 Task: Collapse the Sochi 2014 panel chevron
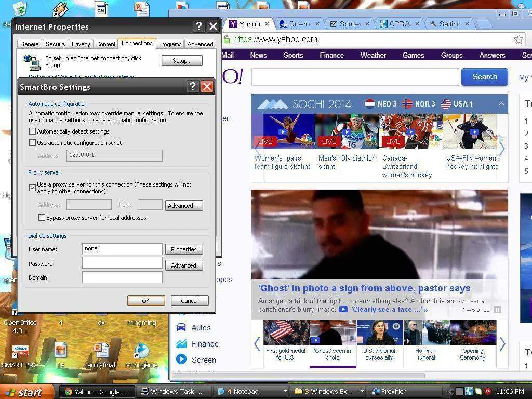[501, 104]
